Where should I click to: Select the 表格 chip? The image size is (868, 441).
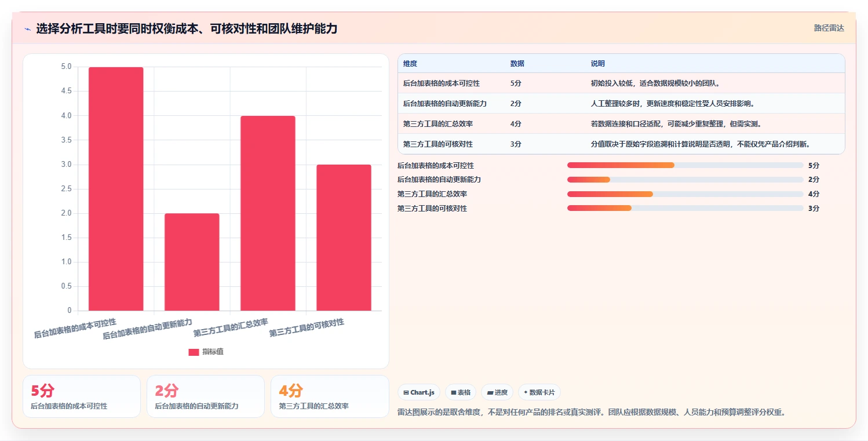point(461,392)
